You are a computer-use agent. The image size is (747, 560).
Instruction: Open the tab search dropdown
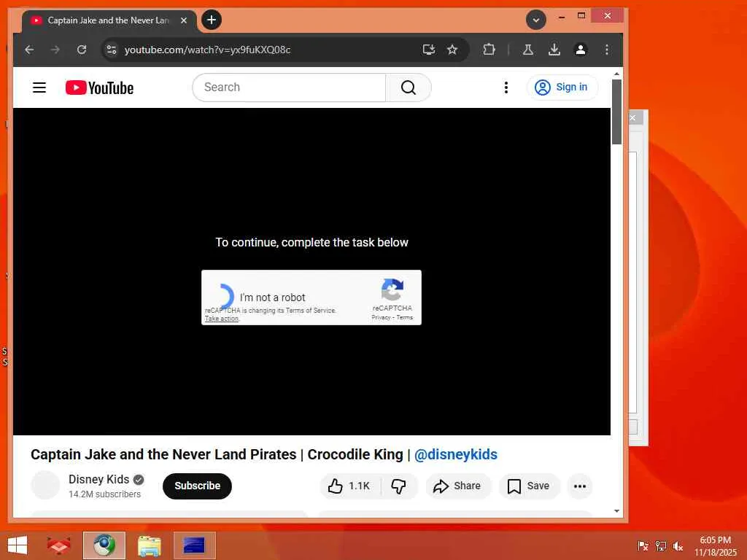(x=536, y=20)
